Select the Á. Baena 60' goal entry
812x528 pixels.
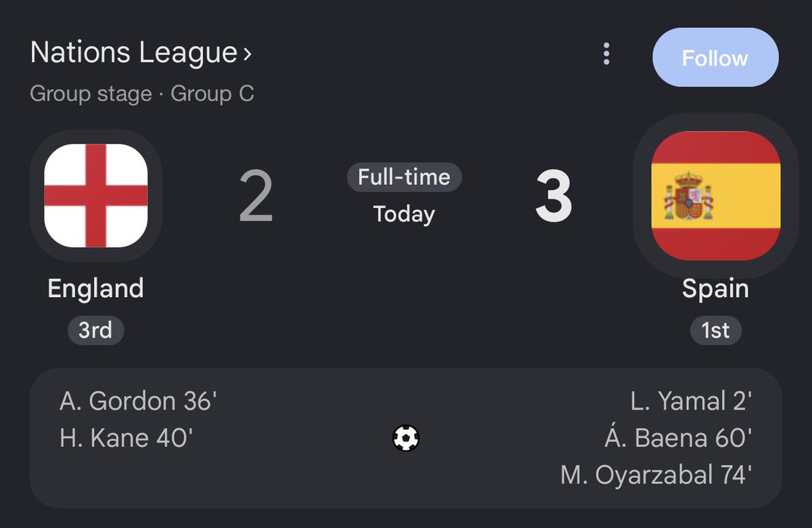[679, 438]
